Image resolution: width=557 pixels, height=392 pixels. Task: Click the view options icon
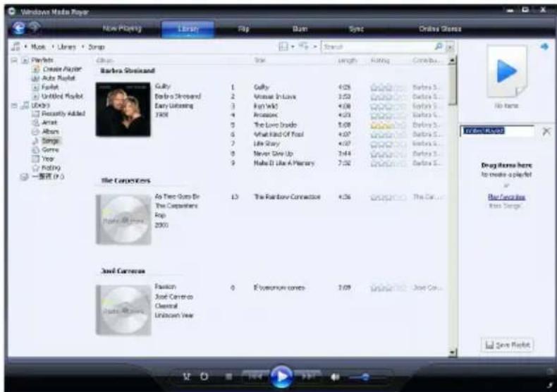pos(303,46)
